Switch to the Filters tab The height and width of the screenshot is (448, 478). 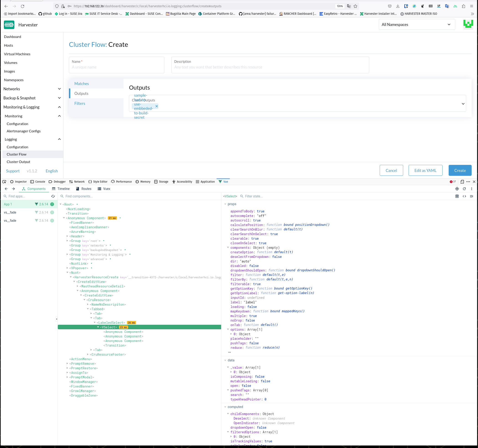80,103
